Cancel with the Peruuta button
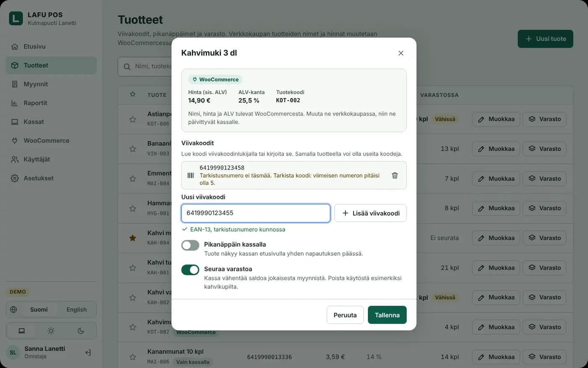Screen dimensions: 588x368 tap(345, 315)
